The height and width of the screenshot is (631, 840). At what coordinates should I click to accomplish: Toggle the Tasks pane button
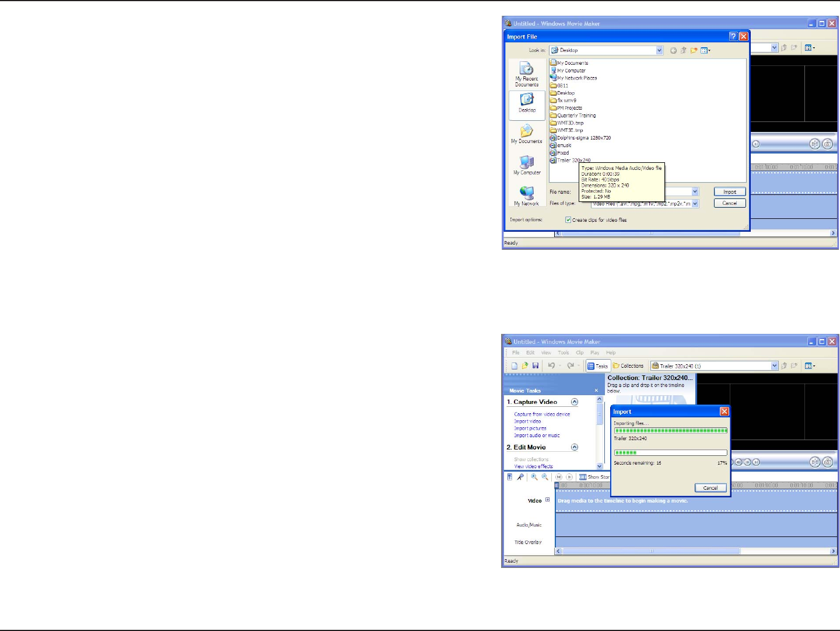(598, 366)
